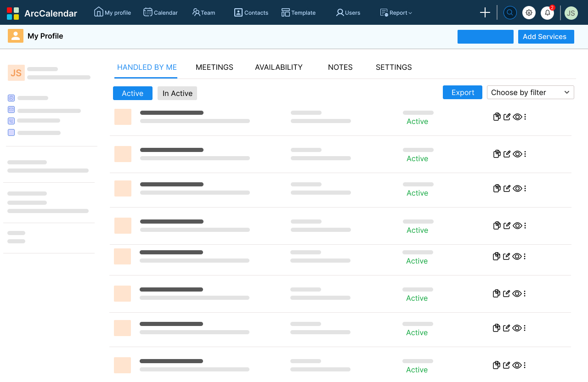The height and width of the screenshot is (382, 588).
Task: Toggle eye icon in fourth service row
Action: tap(517, 225)
